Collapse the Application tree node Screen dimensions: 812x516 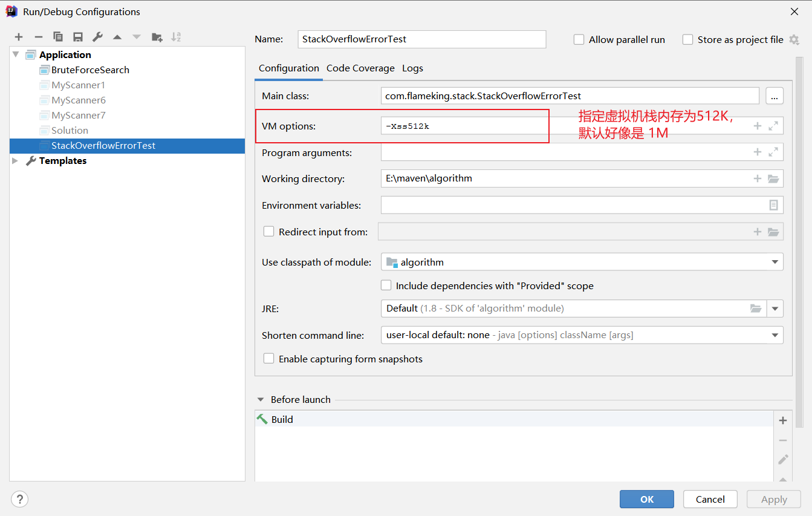tap(15, 54)
